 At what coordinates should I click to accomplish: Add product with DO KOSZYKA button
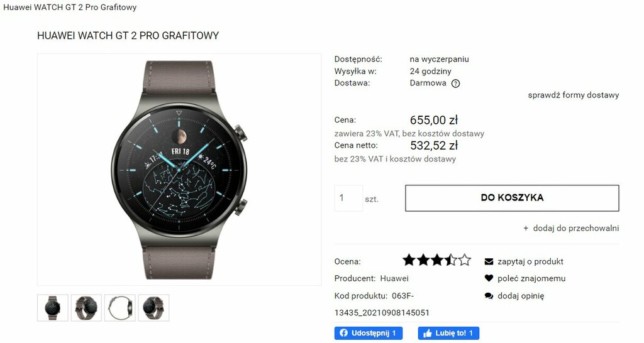point(512,198)
